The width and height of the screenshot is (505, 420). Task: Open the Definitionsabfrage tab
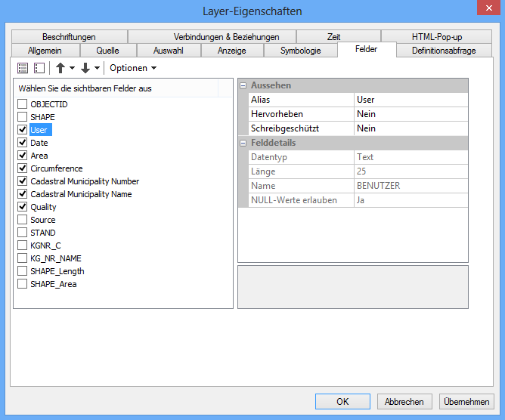(443, 51)
